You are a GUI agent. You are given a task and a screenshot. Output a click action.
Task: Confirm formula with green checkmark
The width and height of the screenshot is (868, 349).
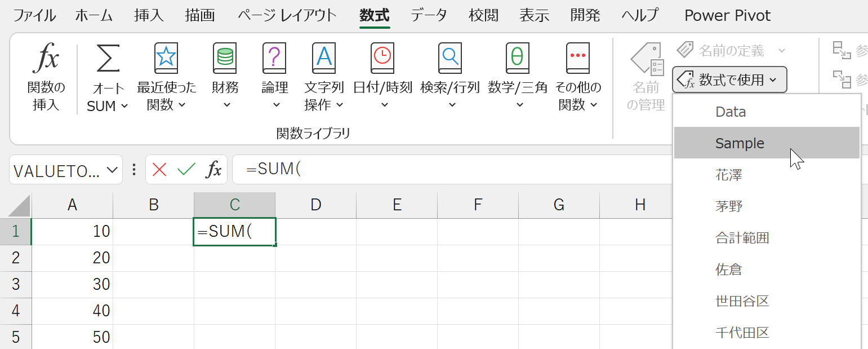pyautogui.click(x=186, y=170)
